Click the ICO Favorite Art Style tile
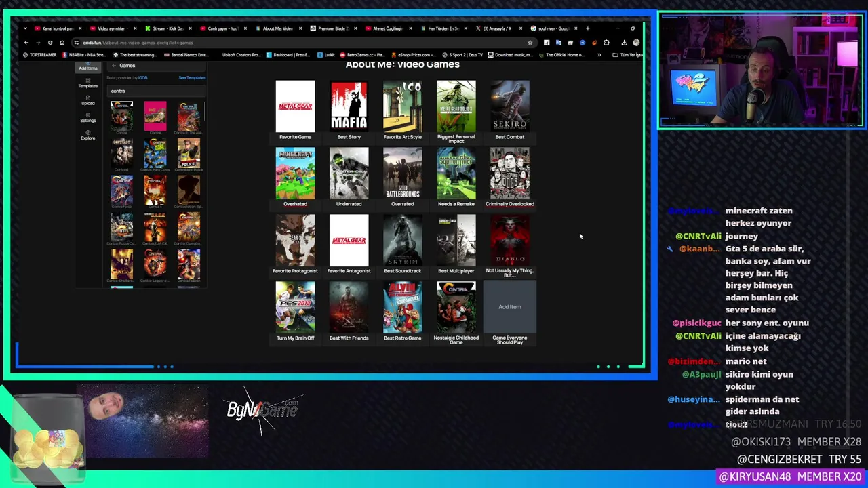 (402, 106)
